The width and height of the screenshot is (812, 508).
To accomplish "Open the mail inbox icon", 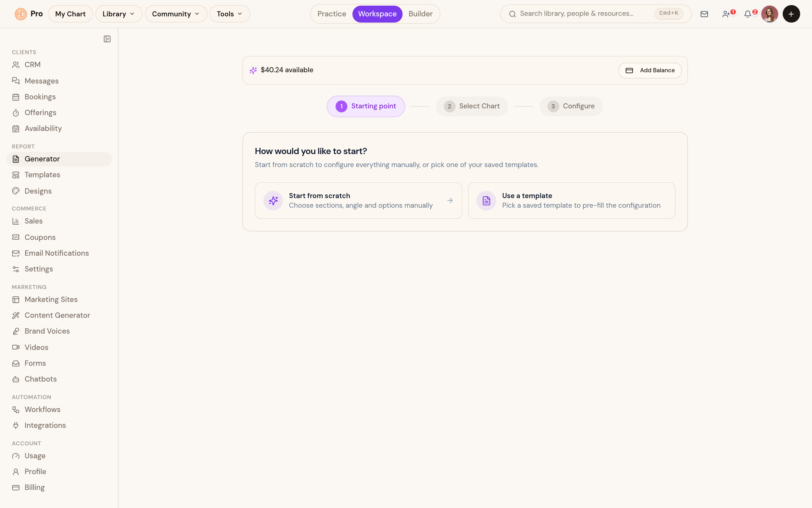I will (704, 14).
